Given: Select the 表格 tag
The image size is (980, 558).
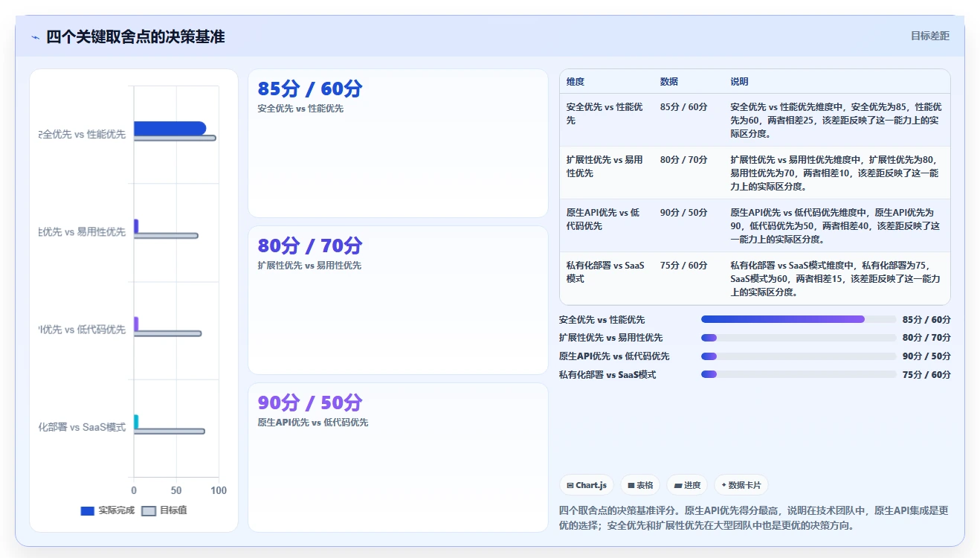Looking at the screenshot, I should point(640,485).
